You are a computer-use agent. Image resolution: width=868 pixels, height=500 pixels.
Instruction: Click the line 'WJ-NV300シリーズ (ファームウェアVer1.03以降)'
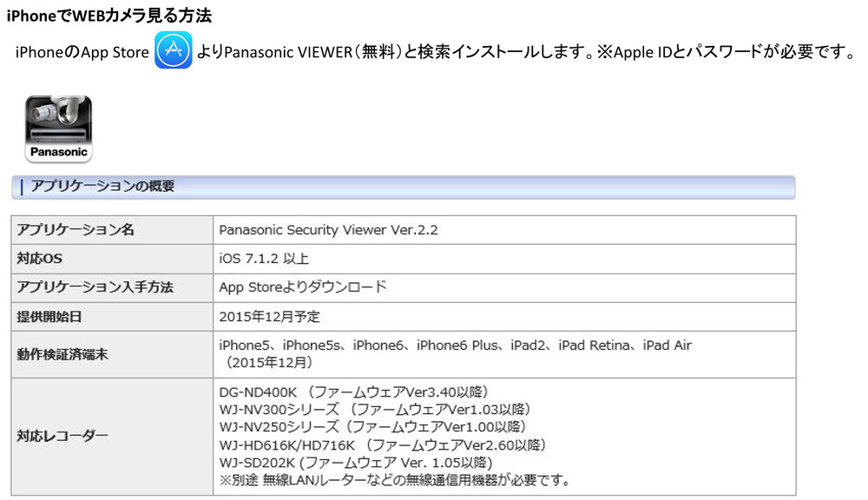[376, 410]
